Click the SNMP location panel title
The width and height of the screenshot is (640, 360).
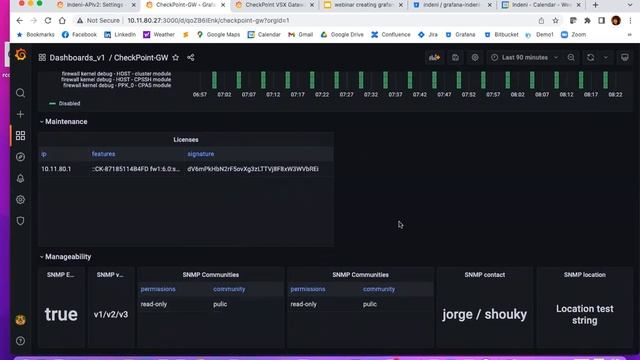click(584, 275)
